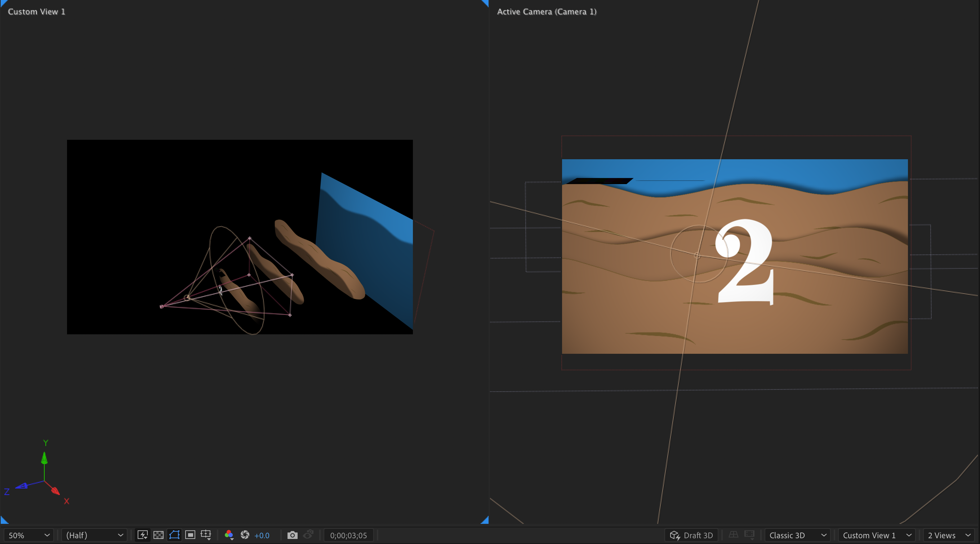Open the 2 Views layout dropdown

[949, 535]
